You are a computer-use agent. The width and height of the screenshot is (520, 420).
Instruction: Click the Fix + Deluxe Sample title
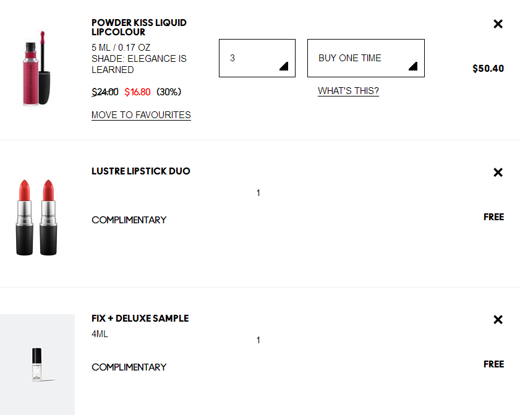pos(140,319)
